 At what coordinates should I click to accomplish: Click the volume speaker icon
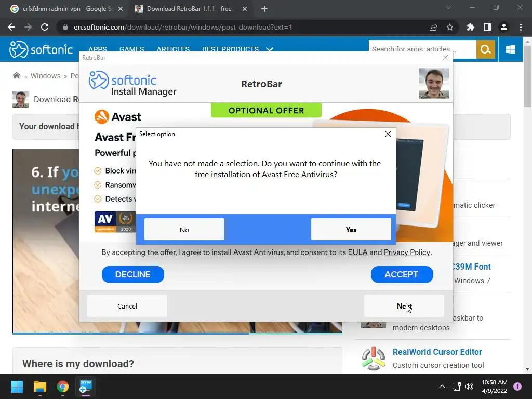pos(469,387)
